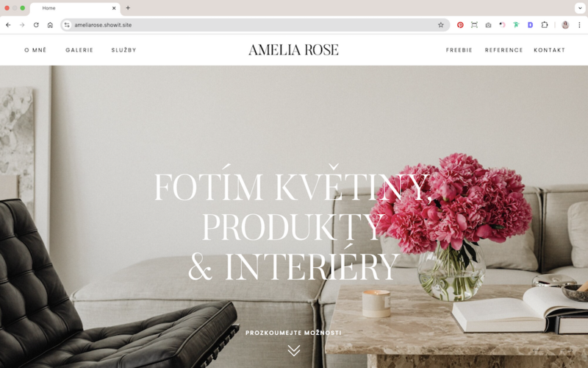Click the address bar URL field

tap(255, 25)
